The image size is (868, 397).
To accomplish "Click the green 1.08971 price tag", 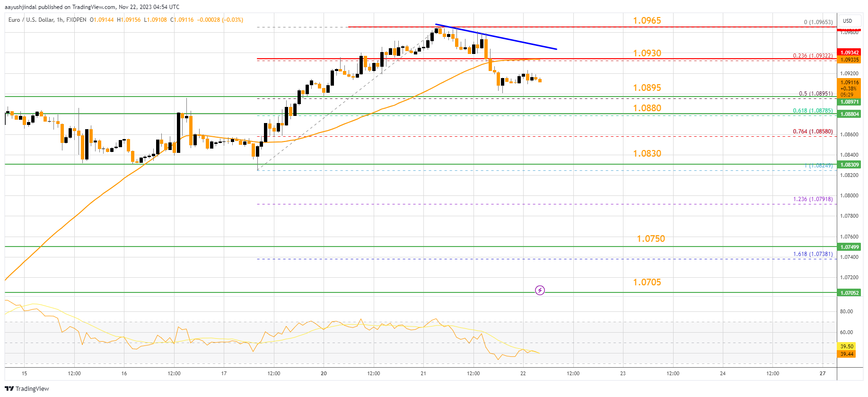I will click(x=849, y=102).
